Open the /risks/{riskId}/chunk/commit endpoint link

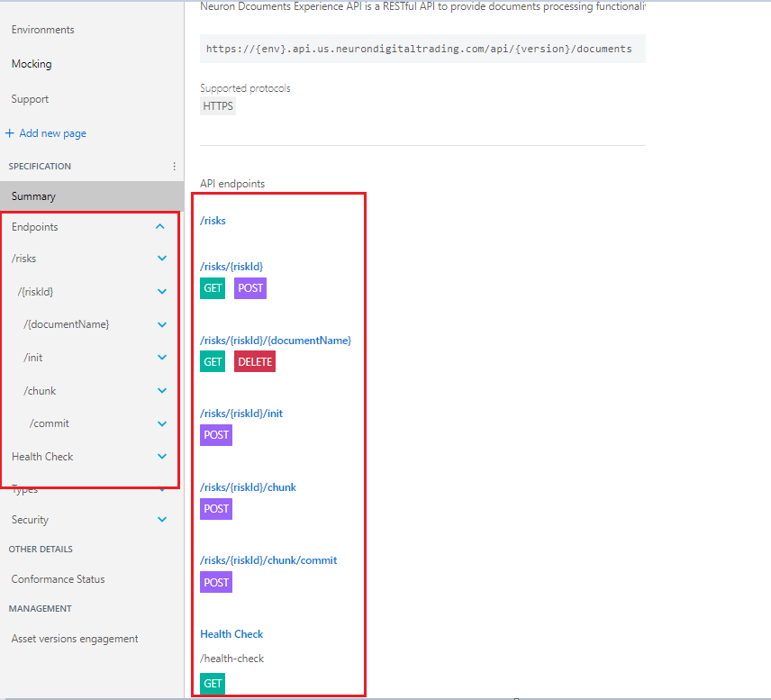(x=268, y=560)
